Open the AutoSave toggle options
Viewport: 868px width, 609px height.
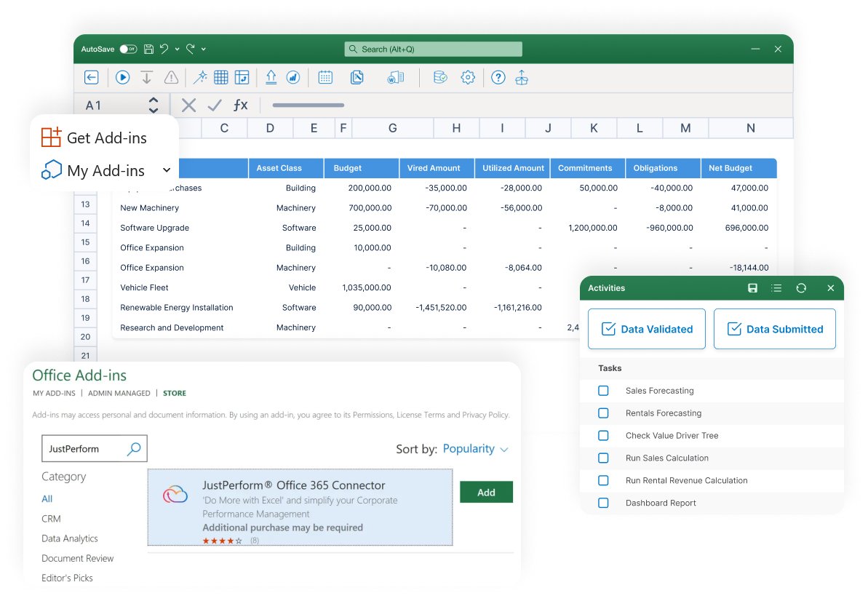pyautogui.click(x=127, y=49)
